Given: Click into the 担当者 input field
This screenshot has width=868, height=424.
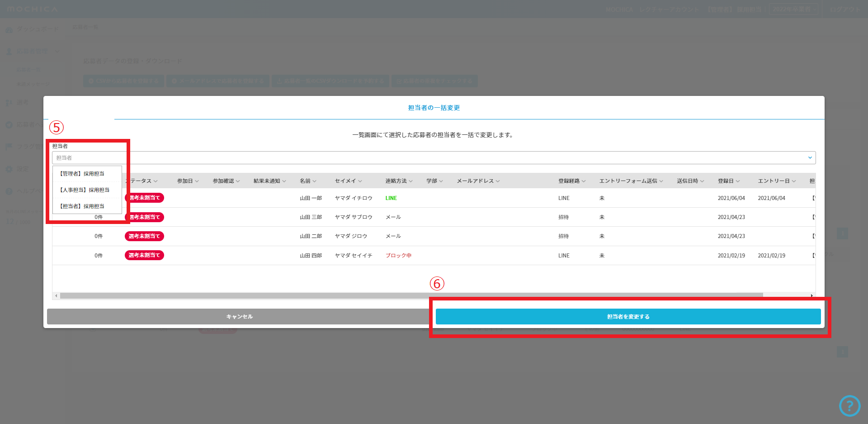Looking at the screenshot, I should point(407,157).
